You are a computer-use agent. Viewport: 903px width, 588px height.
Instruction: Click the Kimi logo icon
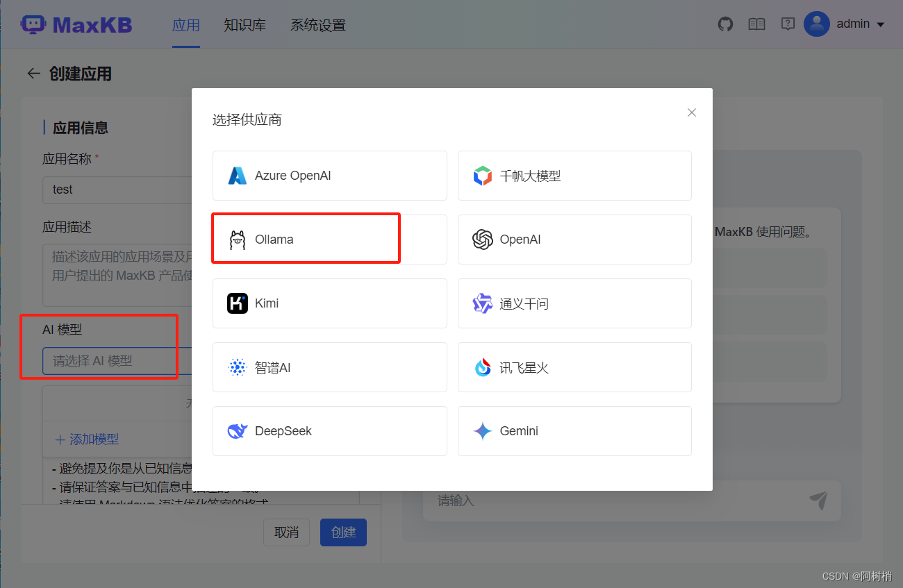[238, 303]
